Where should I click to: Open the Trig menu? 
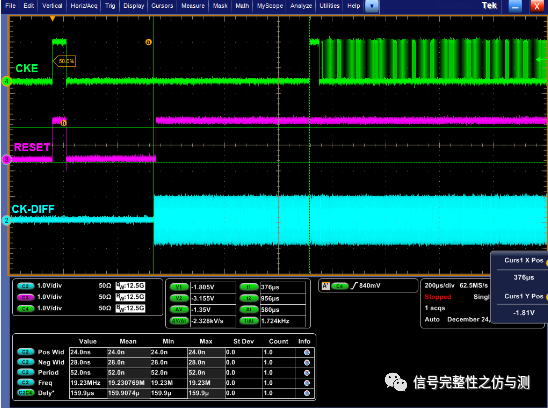tap(110, 6)
